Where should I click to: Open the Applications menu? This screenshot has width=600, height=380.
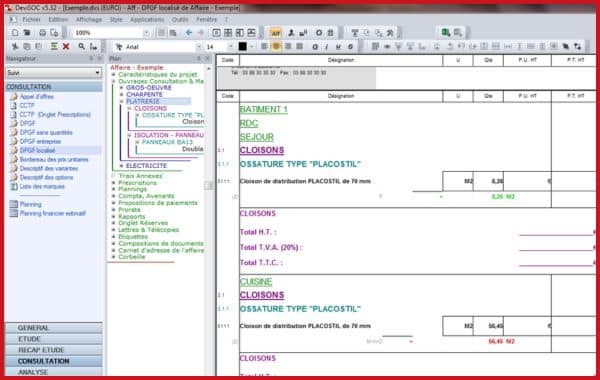pos(147,19)
